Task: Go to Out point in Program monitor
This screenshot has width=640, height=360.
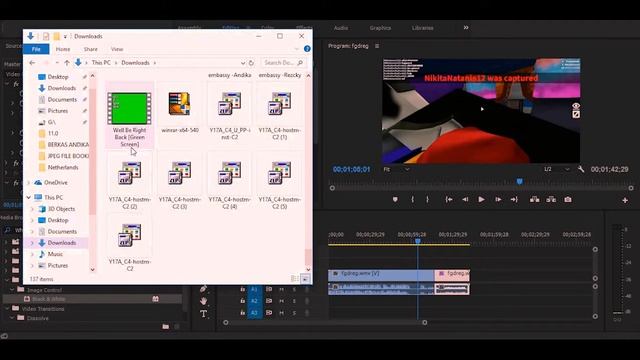Action: [x=514, y=200]
